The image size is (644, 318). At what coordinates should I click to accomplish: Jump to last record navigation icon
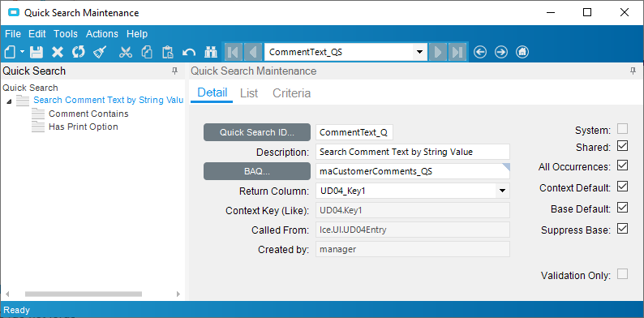point(457,52)
